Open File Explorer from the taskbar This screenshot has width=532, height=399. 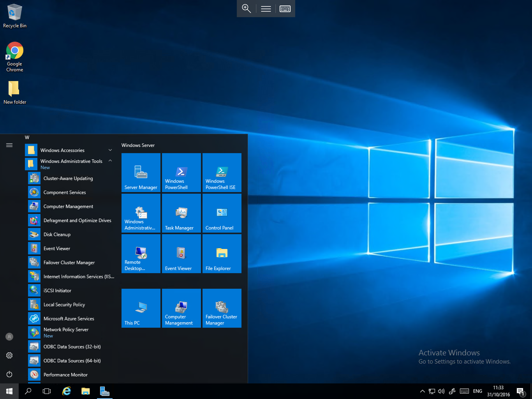coord(85,391)
